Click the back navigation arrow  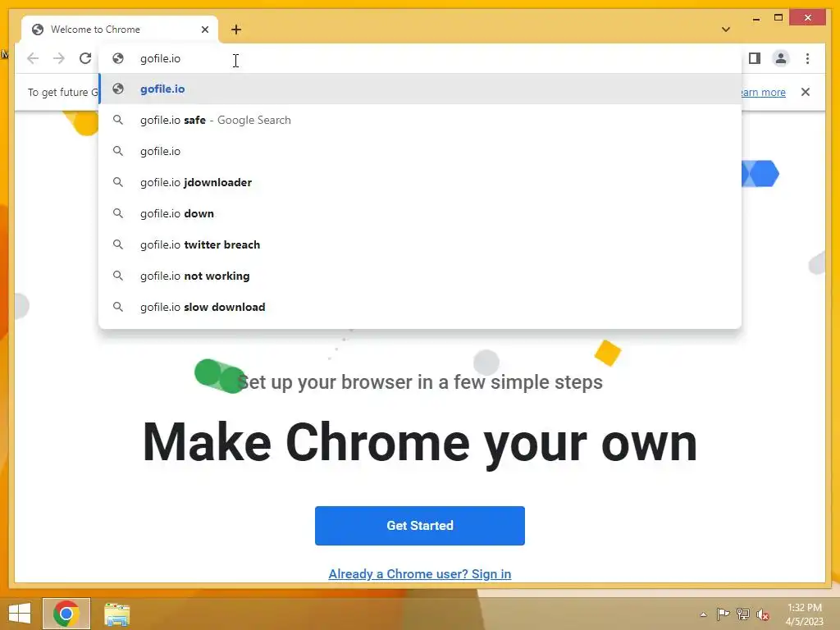pyautogui.click(x=33, y=58)
